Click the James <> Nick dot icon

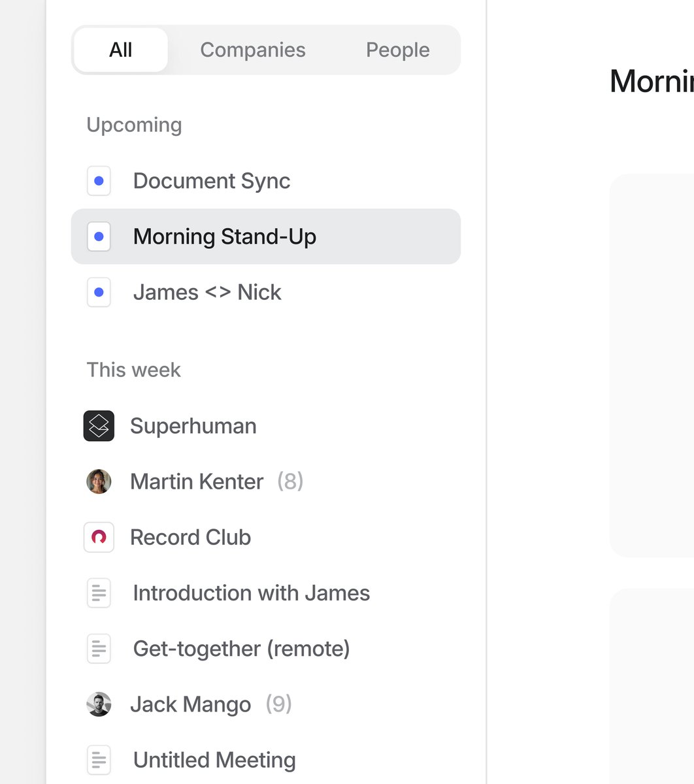point(99,292)
